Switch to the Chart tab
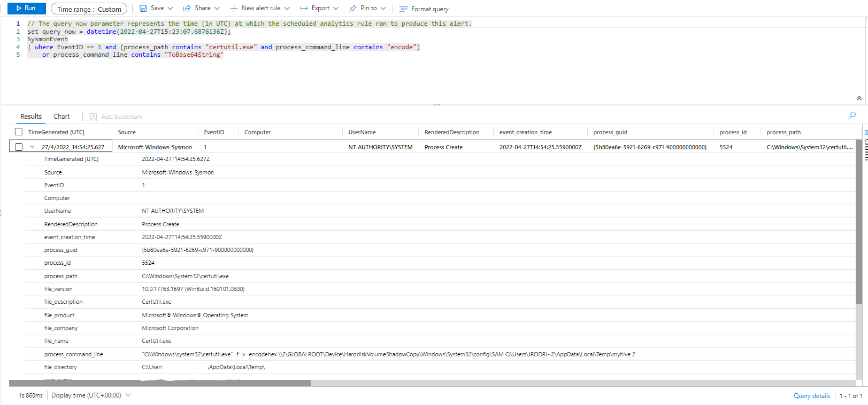Screen dimensions: 868x405 click(x=62, y=117)
